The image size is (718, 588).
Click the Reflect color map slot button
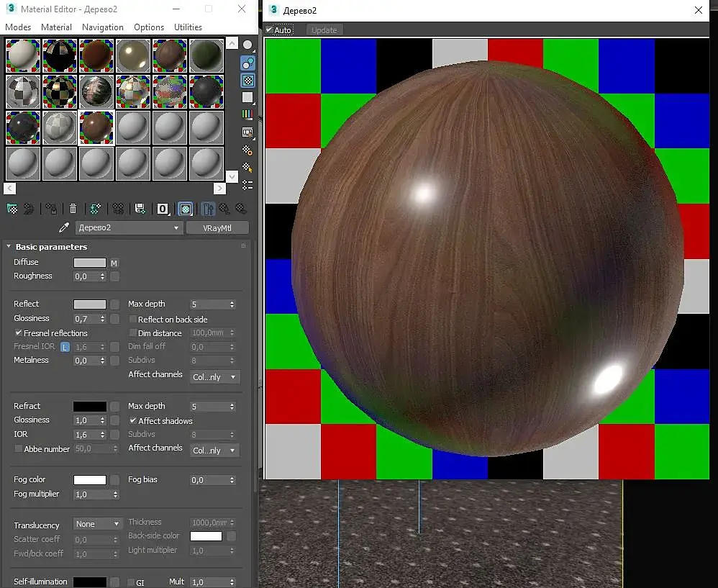tap(115, 304)
